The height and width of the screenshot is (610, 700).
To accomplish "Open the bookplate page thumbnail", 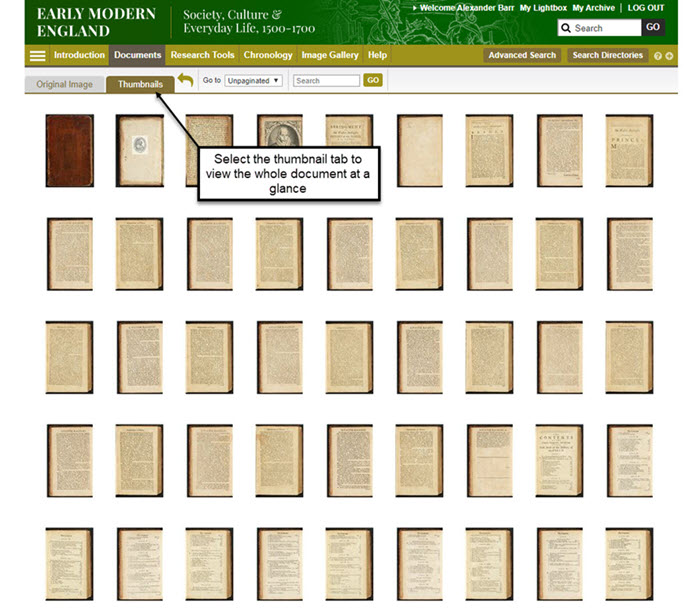I will [140, 150].
